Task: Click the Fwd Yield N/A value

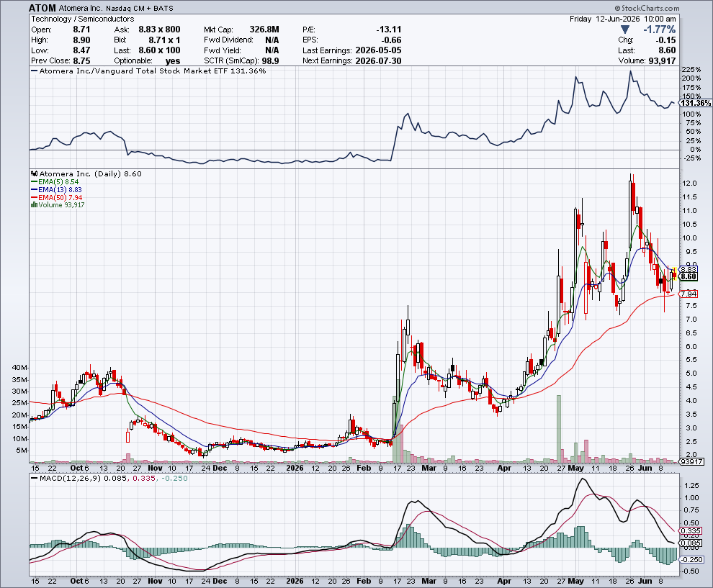Action: (x=272, y=50)
